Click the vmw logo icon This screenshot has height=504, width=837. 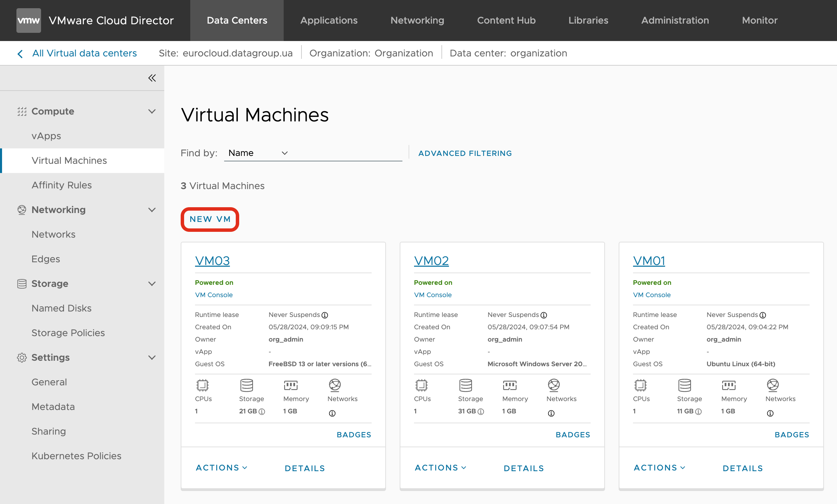[29, 21]
